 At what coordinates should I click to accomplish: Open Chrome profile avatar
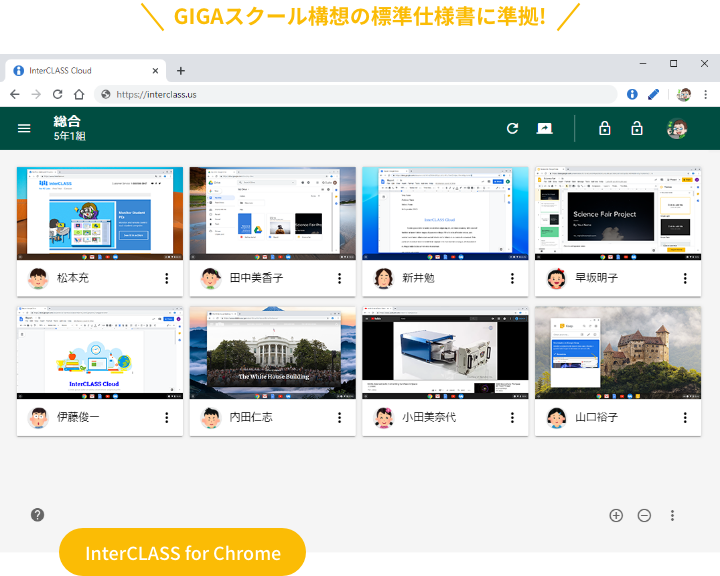(684, 94)
